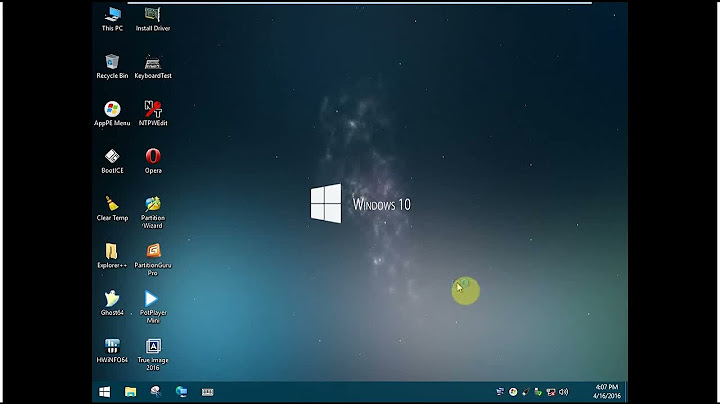Select the BootICE shortcut
Screen dimensions: 720x404
coord(112,161)
